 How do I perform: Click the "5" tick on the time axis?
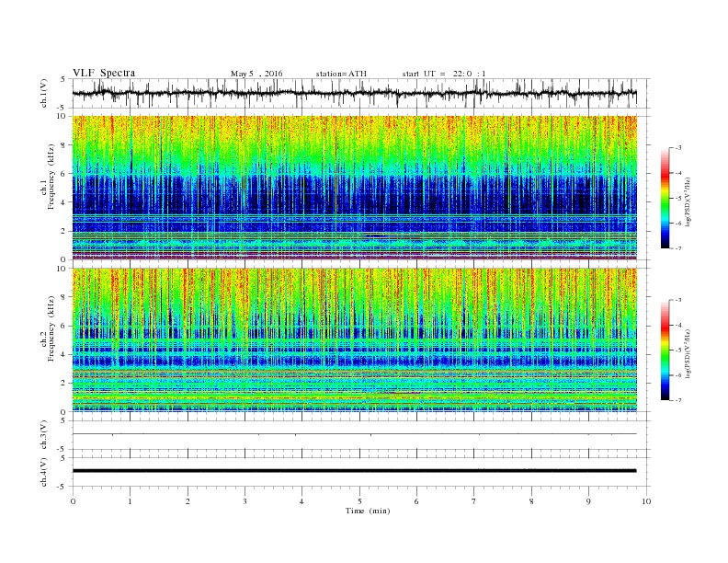[359, 501]
